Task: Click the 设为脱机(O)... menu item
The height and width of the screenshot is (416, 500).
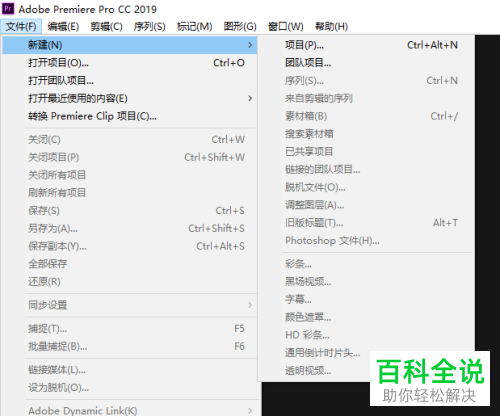Action: coord(130,388)
